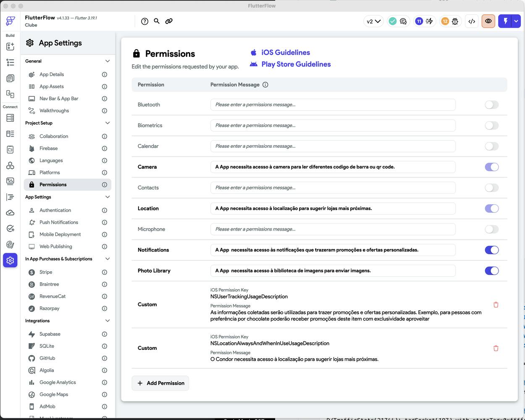Open the Play Store Guidelines link

pos(296,64)
